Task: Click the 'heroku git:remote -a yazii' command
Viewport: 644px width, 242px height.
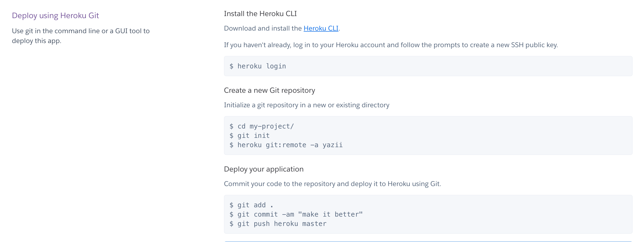Action: click(x=290, y=145)
